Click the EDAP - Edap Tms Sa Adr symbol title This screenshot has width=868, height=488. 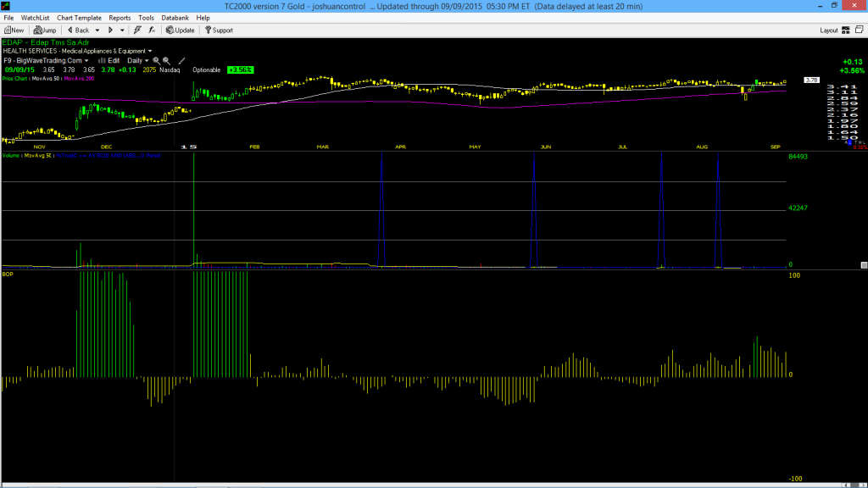click(46, 42)
